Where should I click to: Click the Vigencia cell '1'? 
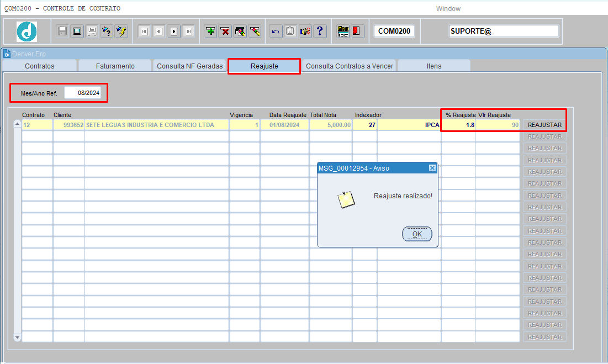(244, 125)
